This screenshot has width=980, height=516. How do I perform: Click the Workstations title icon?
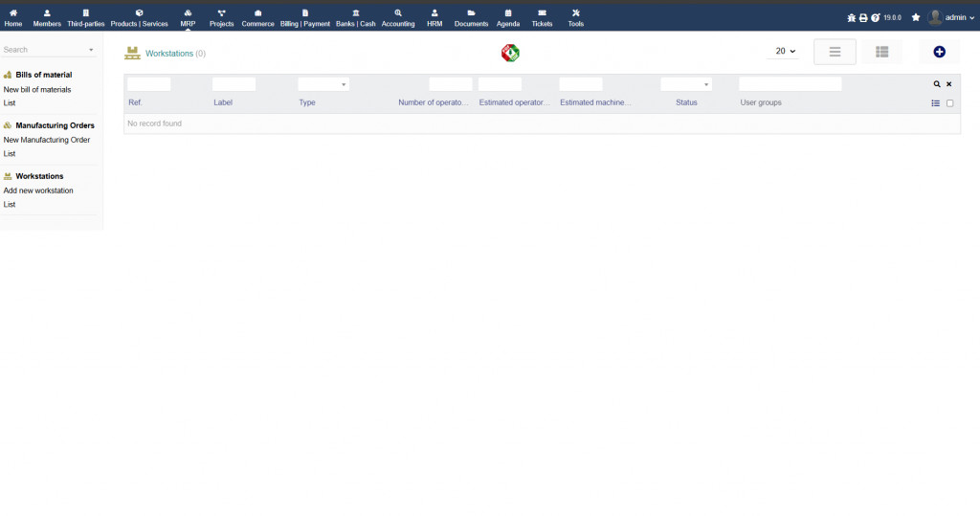coord(132,54)
